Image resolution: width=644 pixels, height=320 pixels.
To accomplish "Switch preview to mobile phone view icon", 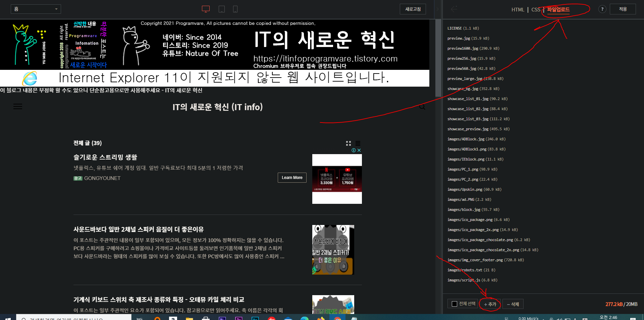I will [235, 9].
